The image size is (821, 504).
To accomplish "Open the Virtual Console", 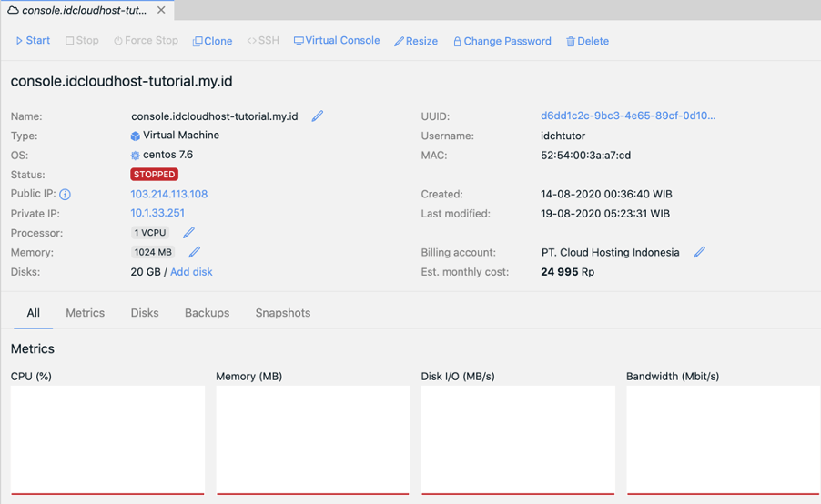I will tap(337, 40).
